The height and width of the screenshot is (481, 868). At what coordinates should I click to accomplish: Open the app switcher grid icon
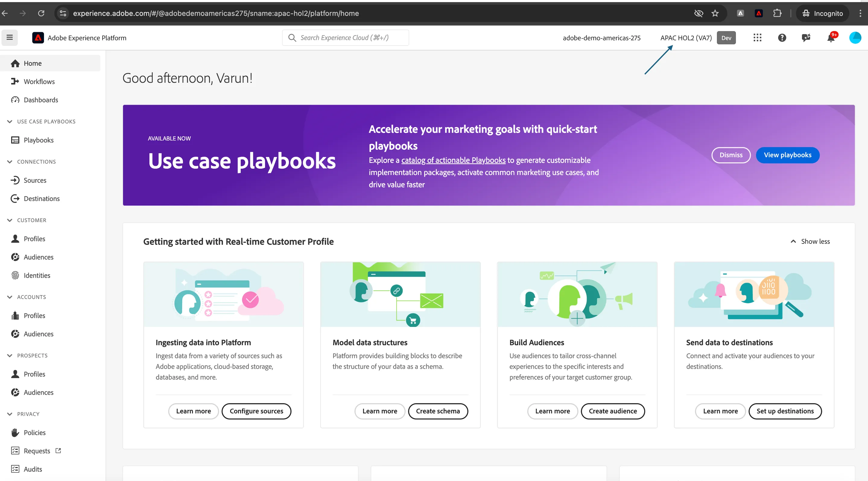pos(757,38)
